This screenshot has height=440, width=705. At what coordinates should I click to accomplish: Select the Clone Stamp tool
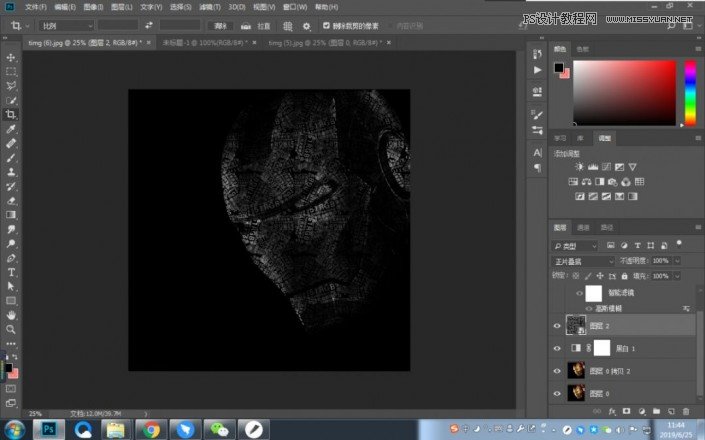[x=11, y=172]
